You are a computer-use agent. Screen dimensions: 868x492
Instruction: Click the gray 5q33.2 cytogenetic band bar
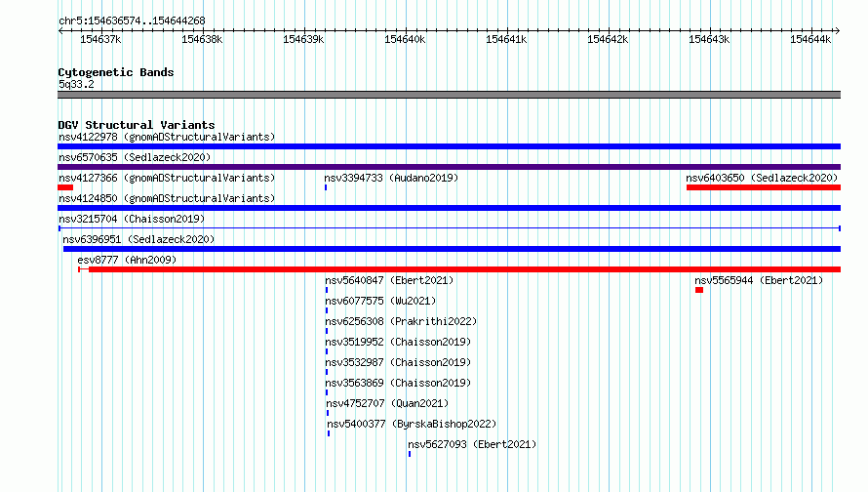point(449,95)
